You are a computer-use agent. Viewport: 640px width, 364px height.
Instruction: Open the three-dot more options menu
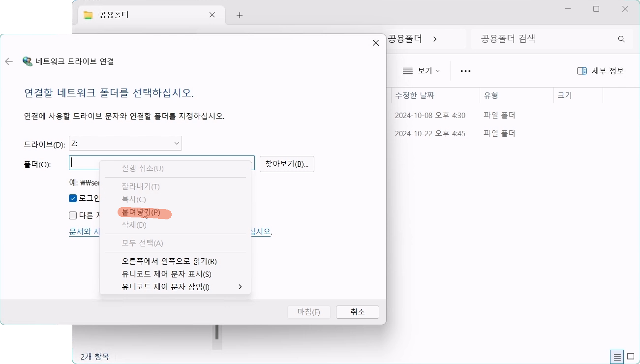[x=465, y=71]
